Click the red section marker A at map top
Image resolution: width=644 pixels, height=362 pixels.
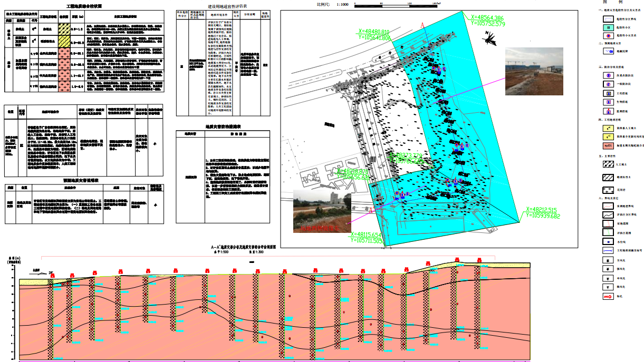[422, 25]
